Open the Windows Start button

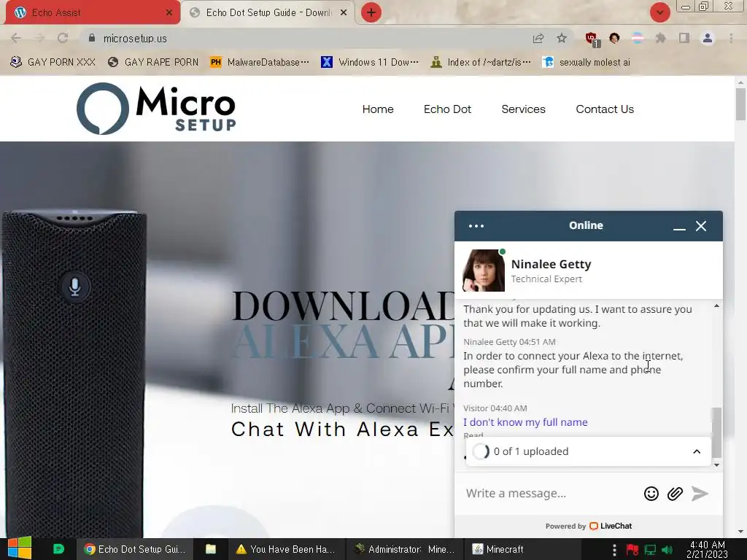tap(20, 548)
